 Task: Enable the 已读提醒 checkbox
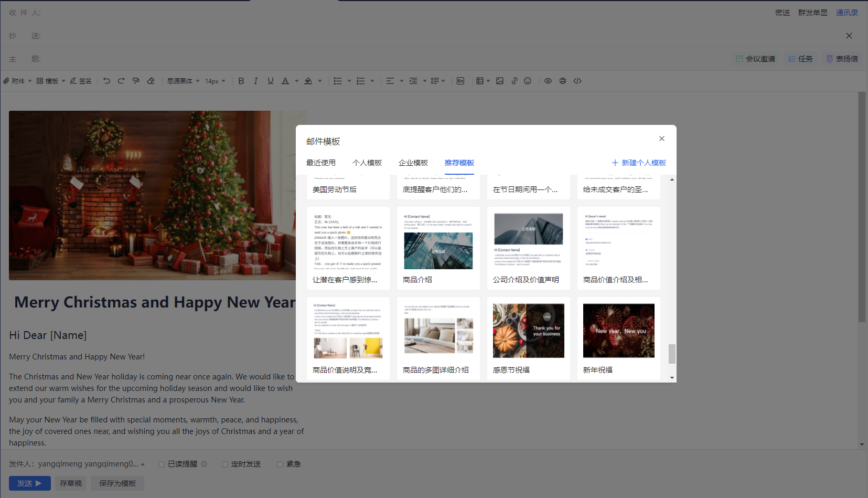point(162,464)
